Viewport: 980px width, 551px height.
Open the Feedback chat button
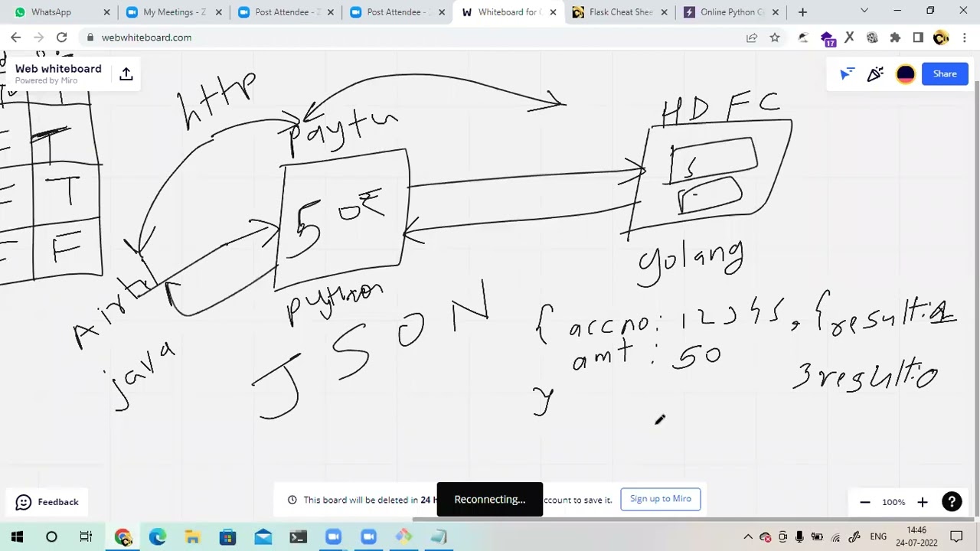pyautogui.click(x=47, y=502)
